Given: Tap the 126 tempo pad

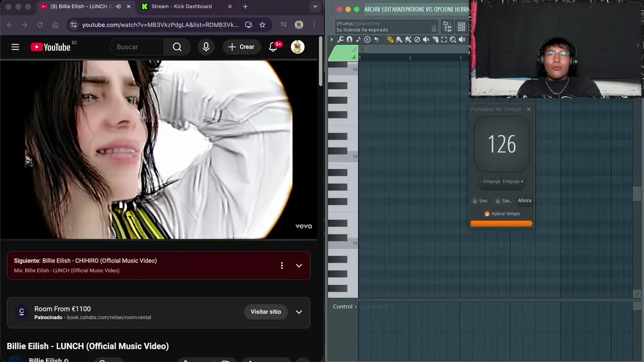Looking at the screenshot, I should pyautogui.click(x=502, y=144).
